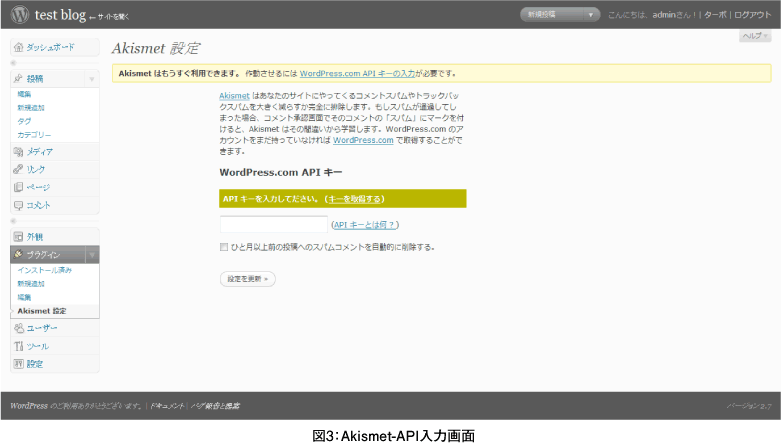Select 新規追加 under the 投稿 menu

click(x=31, y=108)
